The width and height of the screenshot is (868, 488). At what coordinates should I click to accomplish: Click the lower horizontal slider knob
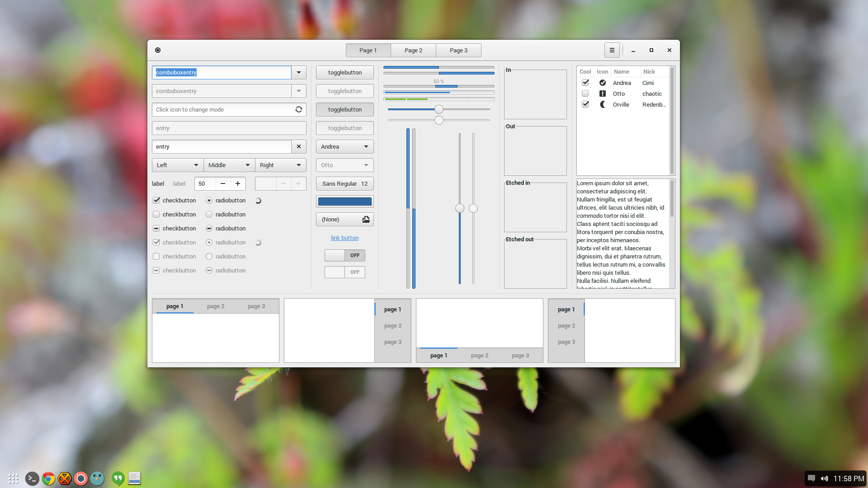(439, 120)
